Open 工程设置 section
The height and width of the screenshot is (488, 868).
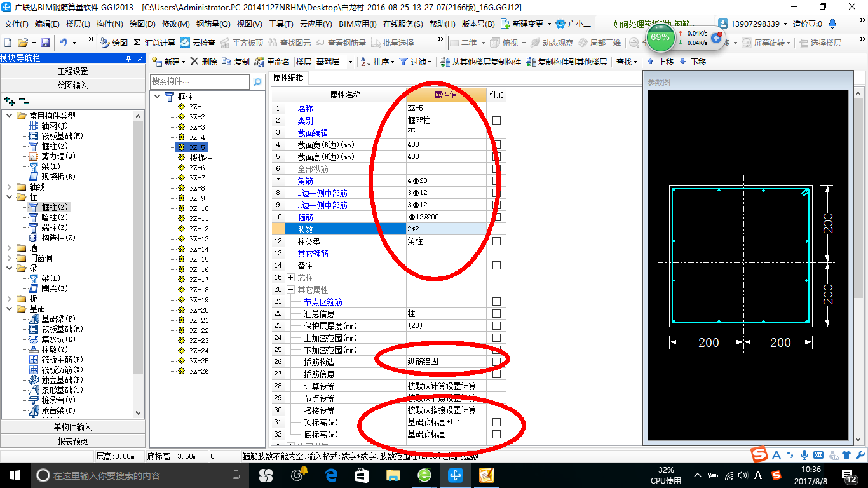click(72, 71)
